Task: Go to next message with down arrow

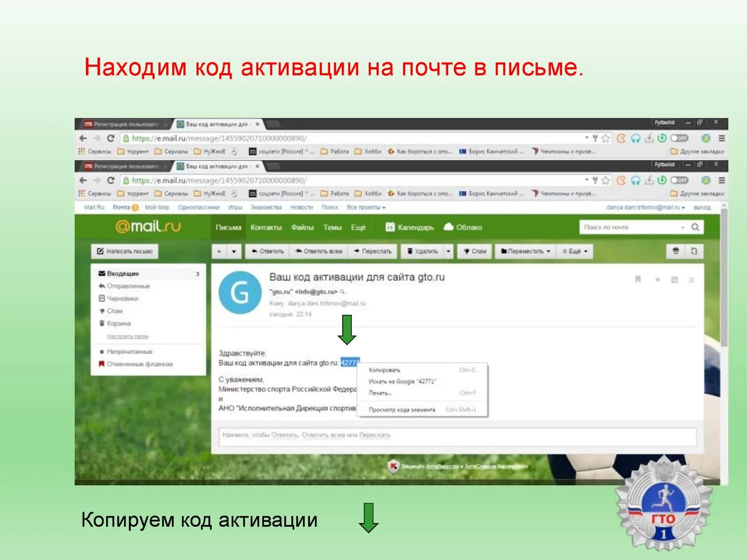Action: (x=234, y=252)
